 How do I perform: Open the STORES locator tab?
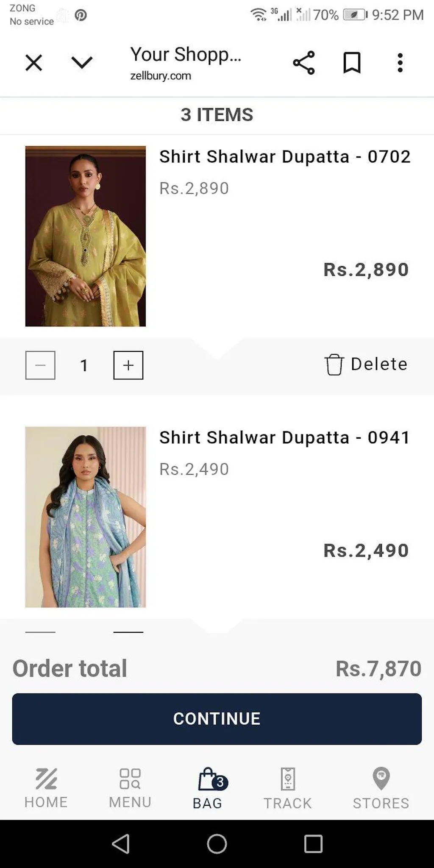tap(381, 788)
